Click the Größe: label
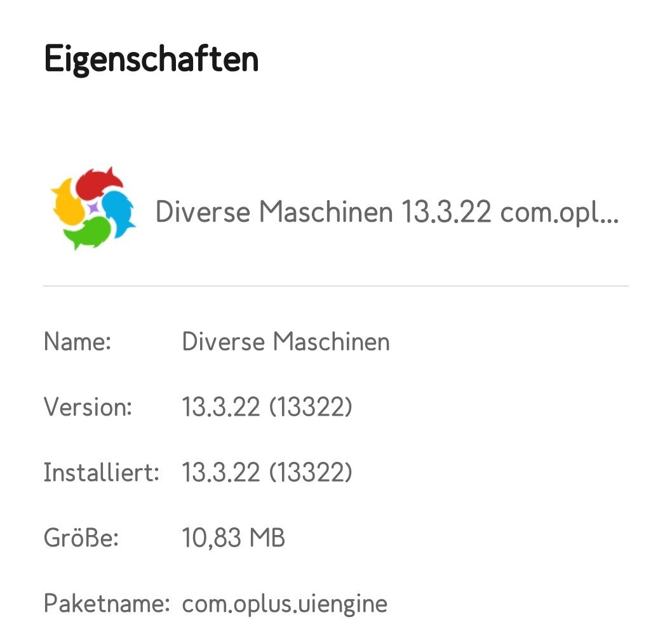 point(81,538)
